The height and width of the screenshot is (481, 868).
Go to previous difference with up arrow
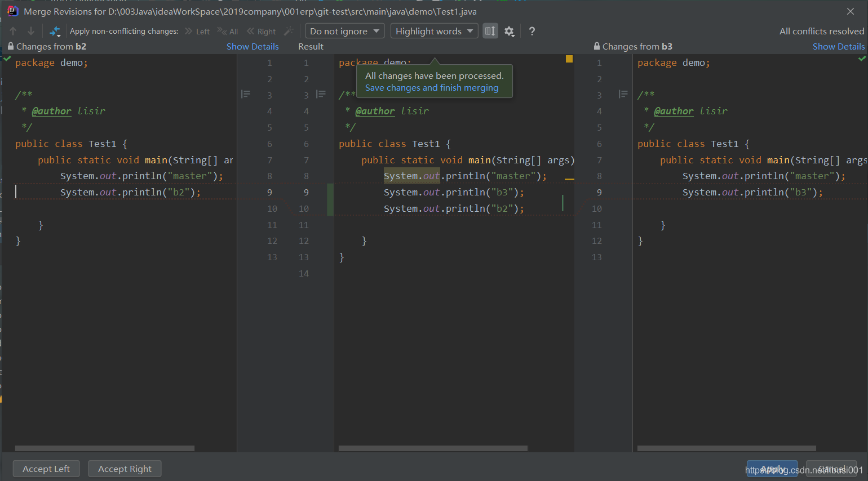[14, 32]
